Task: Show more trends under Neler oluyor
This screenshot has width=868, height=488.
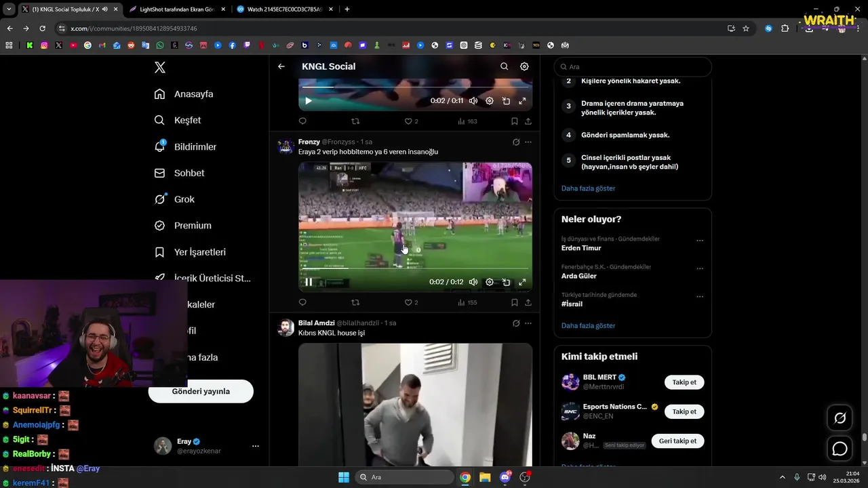Action: tap(588, 326)
